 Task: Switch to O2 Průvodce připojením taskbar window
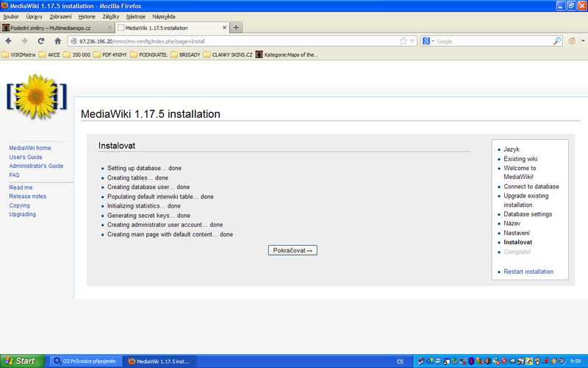(x=85, y=361)
